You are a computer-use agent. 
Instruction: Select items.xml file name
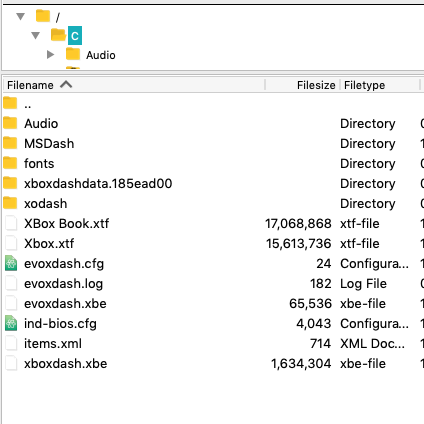click(53, 344)
